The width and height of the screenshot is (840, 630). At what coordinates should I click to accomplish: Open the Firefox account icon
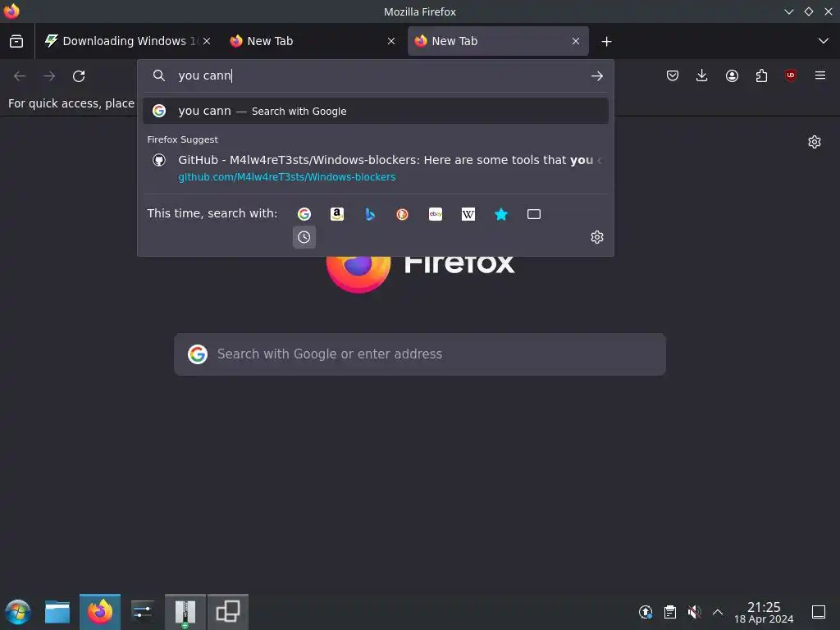pos(732,76)
